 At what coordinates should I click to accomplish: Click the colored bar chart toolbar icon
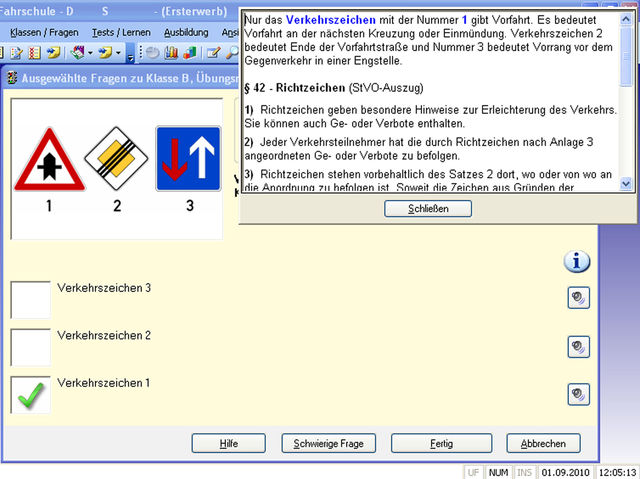click(171, 53)
